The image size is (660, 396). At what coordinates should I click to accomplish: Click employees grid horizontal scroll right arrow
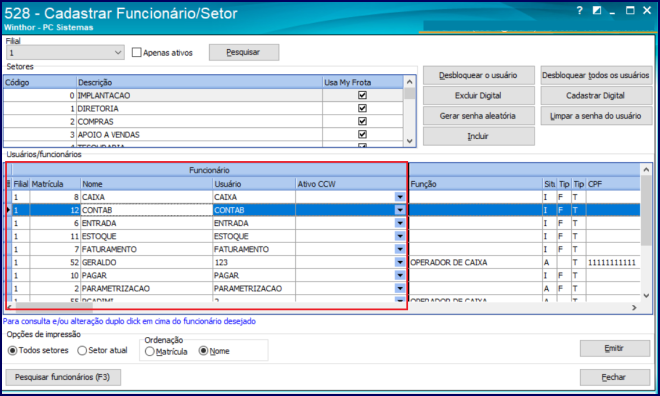(x=634, y=308)
